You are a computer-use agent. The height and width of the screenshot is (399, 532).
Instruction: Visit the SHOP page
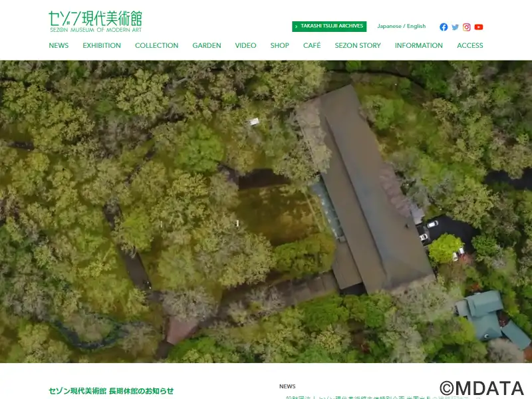coord(280,46)
